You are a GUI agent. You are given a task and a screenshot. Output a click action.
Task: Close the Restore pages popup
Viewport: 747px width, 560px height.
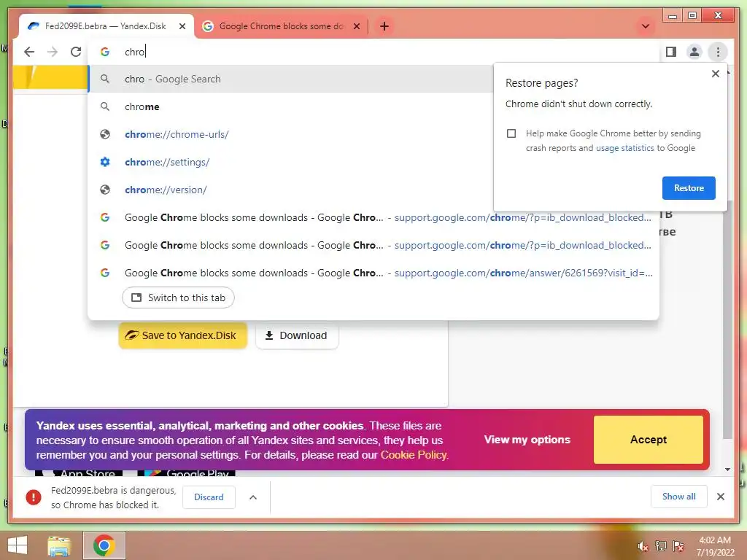point(715,74)
